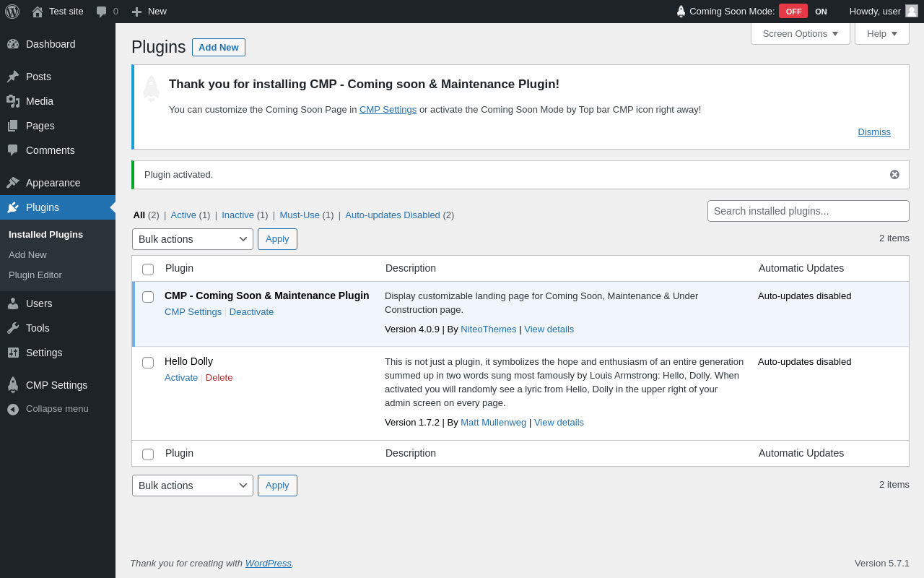This screenshot has height=578, width=924.
Task: Click the WordPress logo icon
Action: coord(12,12)
